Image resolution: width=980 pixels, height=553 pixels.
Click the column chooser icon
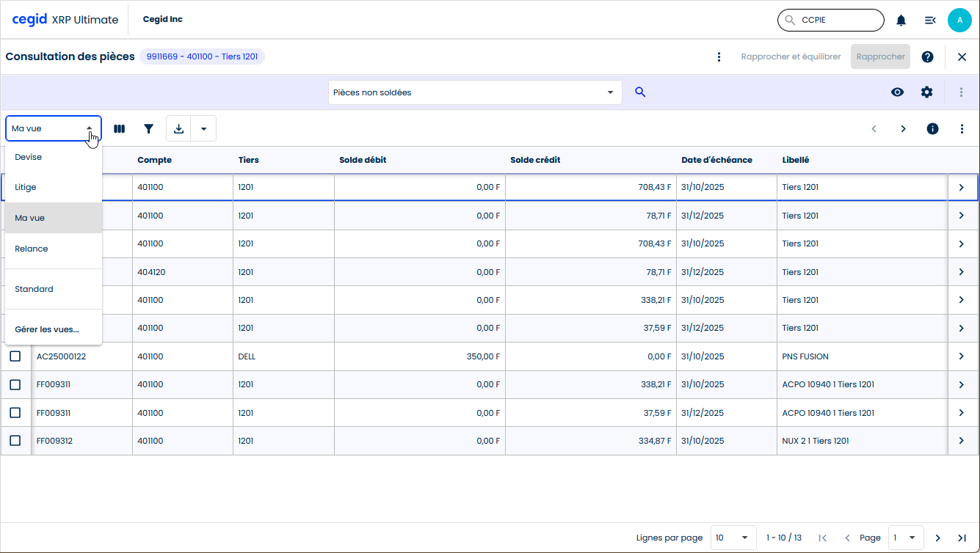[119, 128]
